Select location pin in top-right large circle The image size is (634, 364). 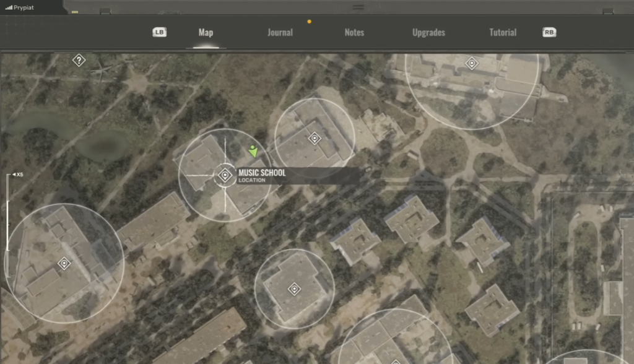[472, 63]
